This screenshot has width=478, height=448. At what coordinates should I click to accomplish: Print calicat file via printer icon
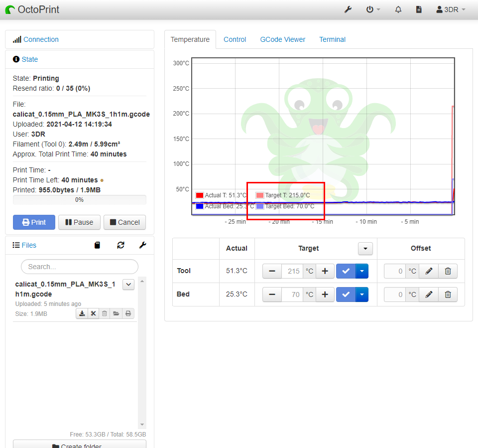point(128,313)
